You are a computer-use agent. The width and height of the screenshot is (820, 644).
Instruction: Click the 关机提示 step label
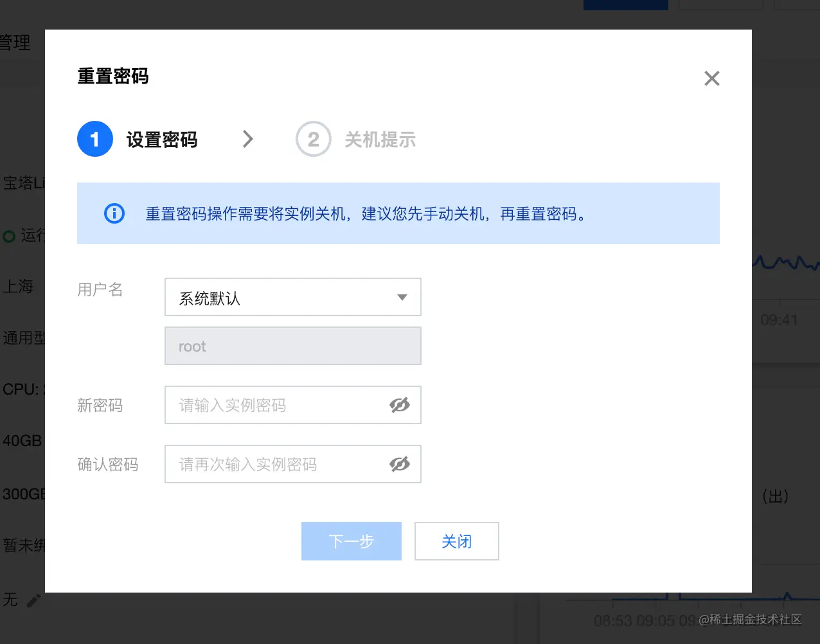click(380, 139)
